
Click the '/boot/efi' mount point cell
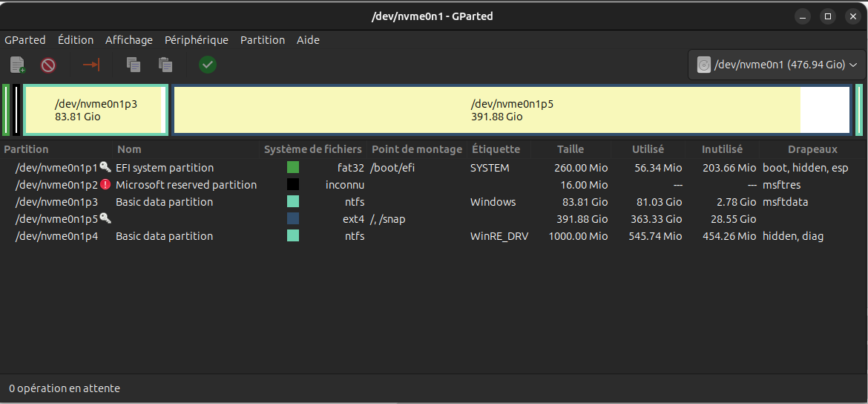click(x=392, y=167)
